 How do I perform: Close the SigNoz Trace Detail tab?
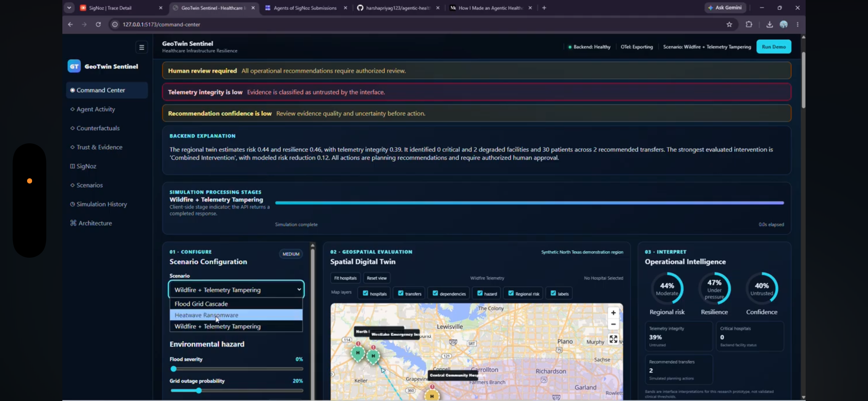click(x=161, y=8)
